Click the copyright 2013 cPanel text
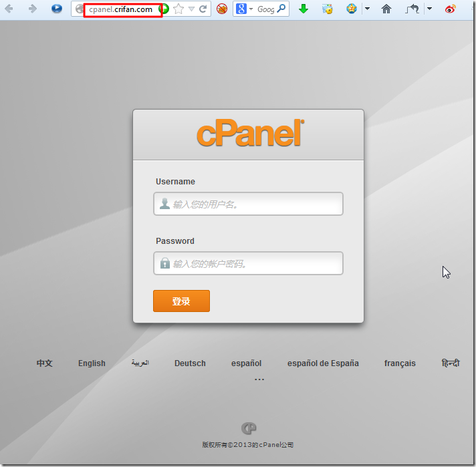 pyautogui.click(x=248, y=445)
